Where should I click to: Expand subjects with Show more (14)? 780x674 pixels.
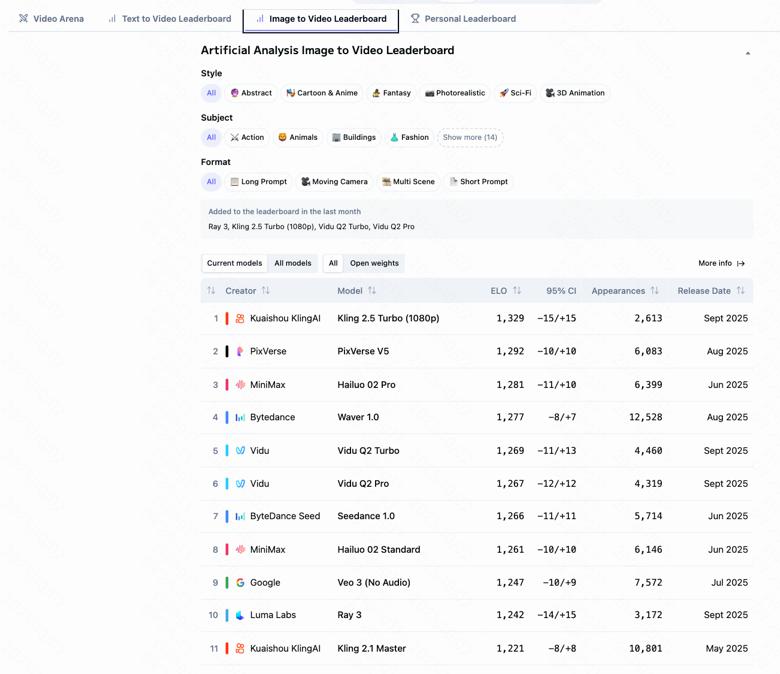pos(470,137)
